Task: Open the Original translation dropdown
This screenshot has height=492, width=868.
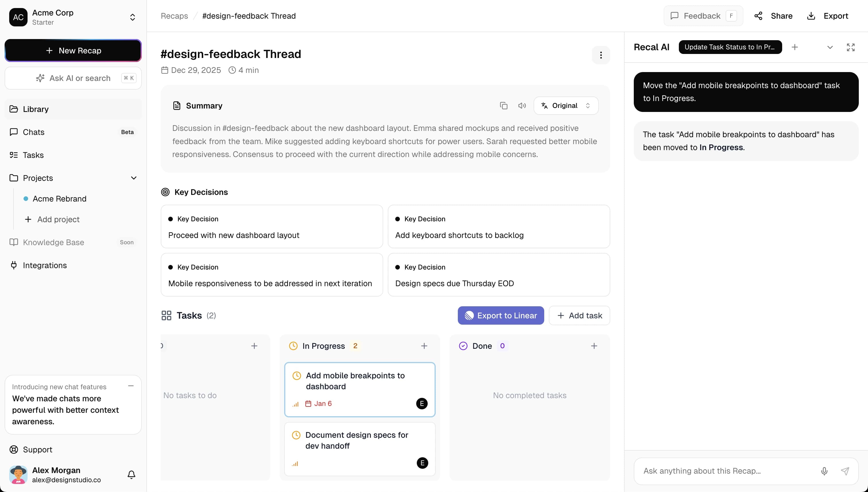Action: click(x=565, y=105)
